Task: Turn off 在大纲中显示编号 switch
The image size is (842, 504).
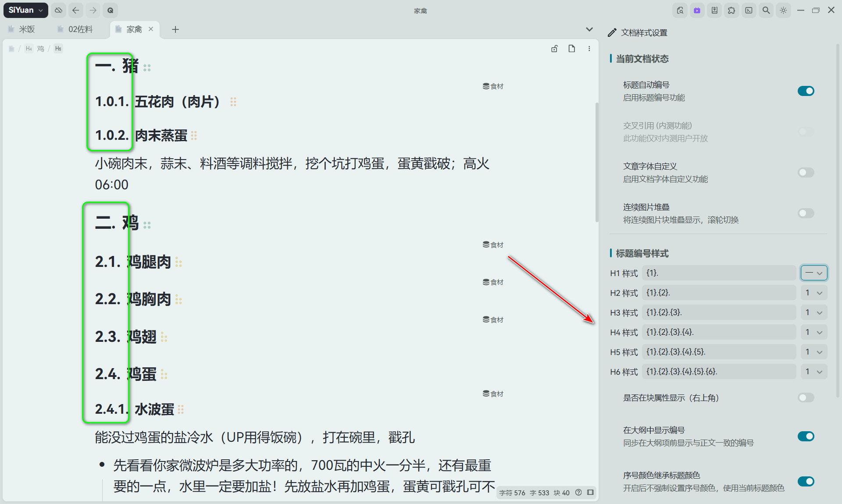Action: [806, 436]
